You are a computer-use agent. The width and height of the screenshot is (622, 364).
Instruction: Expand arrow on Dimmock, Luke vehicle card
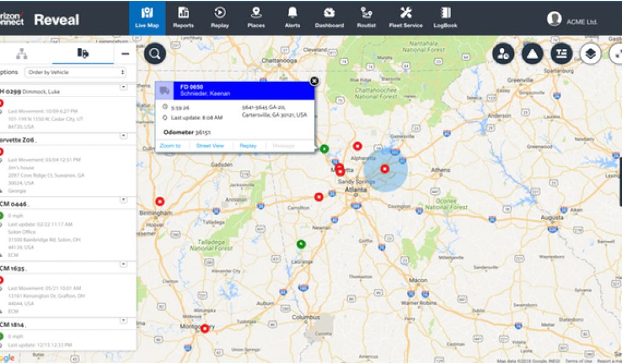[x=123, y=87]
